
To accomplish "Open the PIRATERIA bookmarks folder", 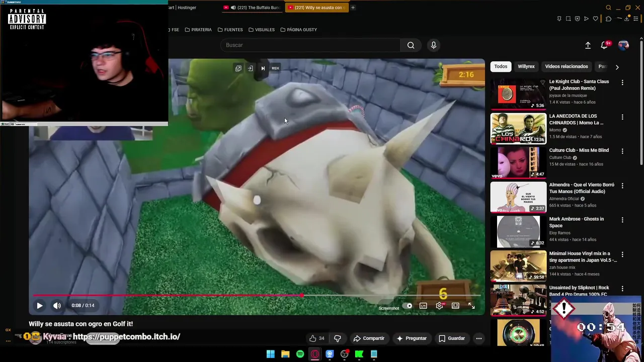I will pos(198,30).
